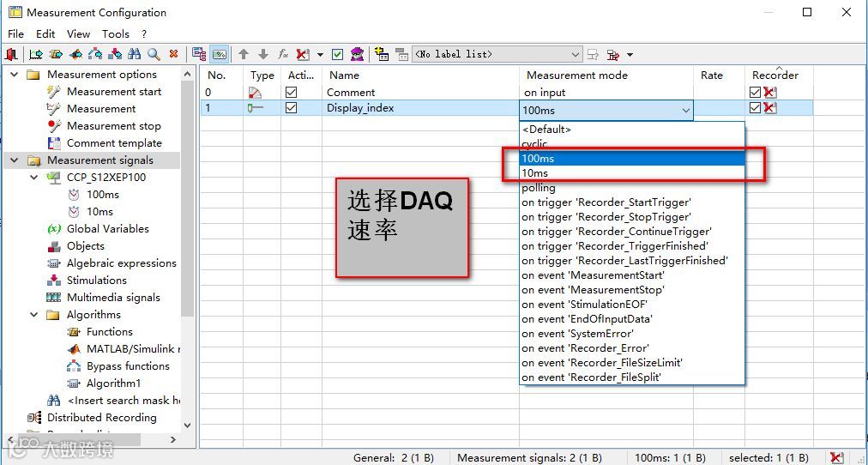Click the red X icon in status bar

837,458
